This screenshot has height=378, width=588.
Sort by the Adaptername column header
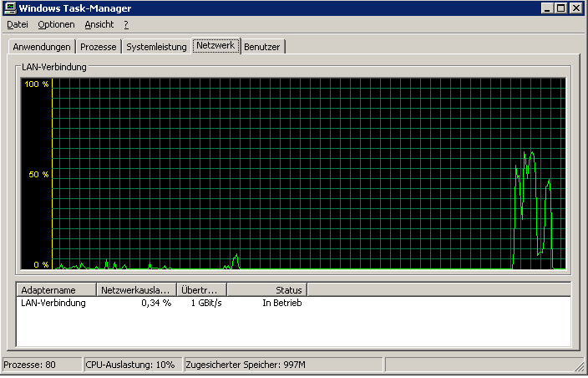(57, 290)
